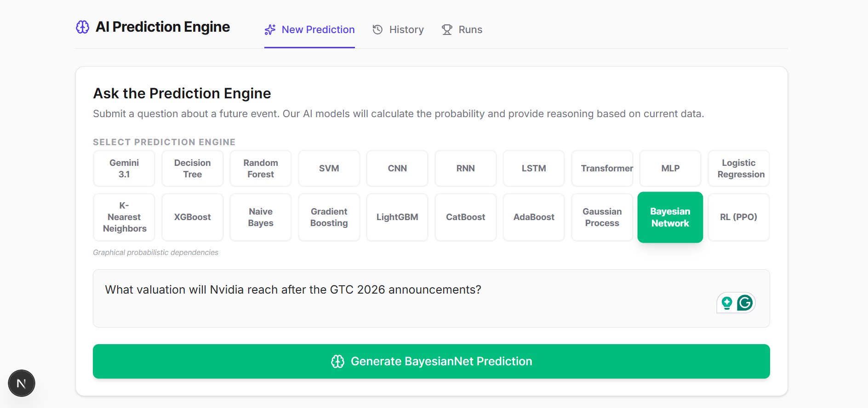Select the Transformer engine tile
868x408 pixels.
click(x=602, y=169)
